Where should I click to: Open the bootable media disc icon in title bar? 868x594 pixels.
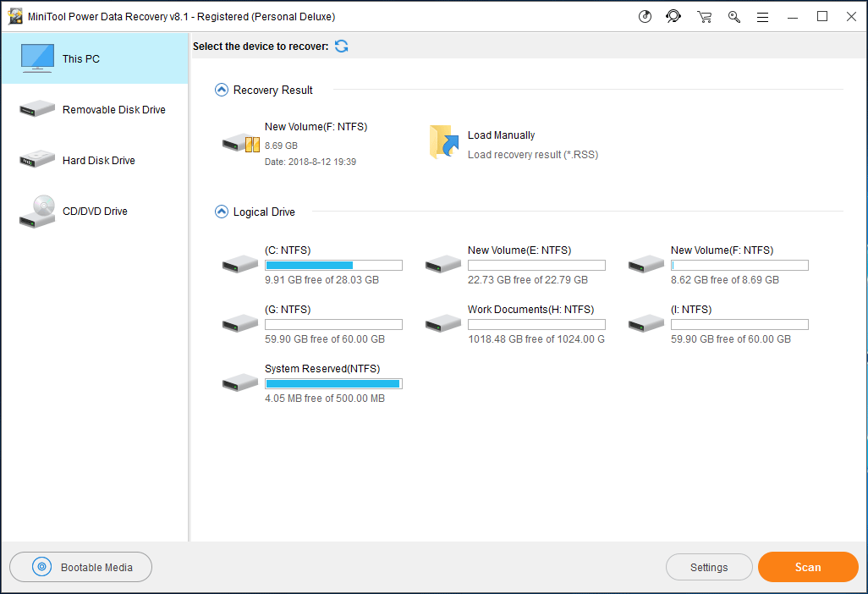pyautogui.click(x=645, y=17)
